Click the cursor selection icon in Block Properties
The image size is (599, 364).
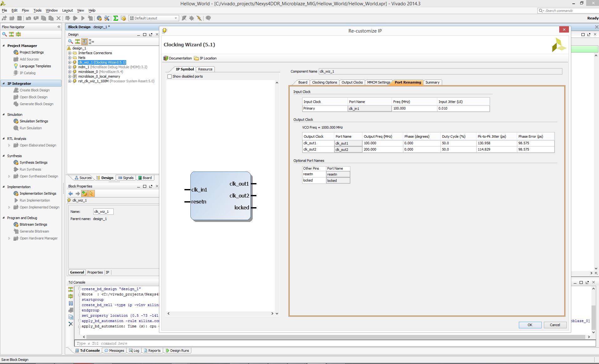coord(91,193)
